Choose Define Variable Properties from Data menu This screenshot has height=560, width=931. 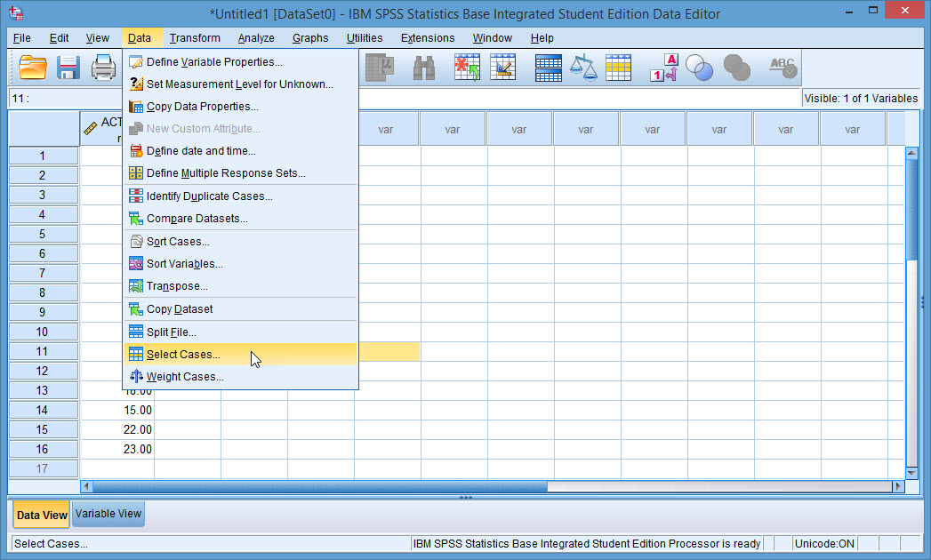pos(240,61)
